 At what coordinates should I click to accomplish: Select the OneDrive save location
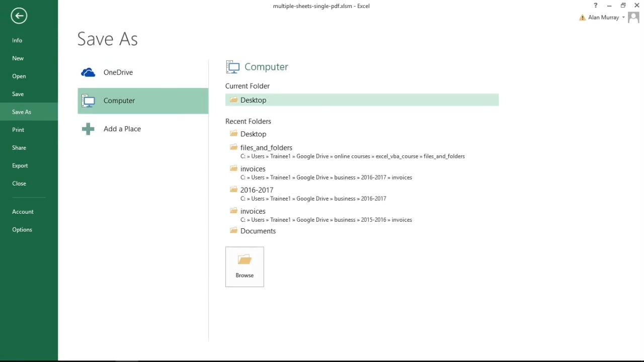[x=143, y=72]
